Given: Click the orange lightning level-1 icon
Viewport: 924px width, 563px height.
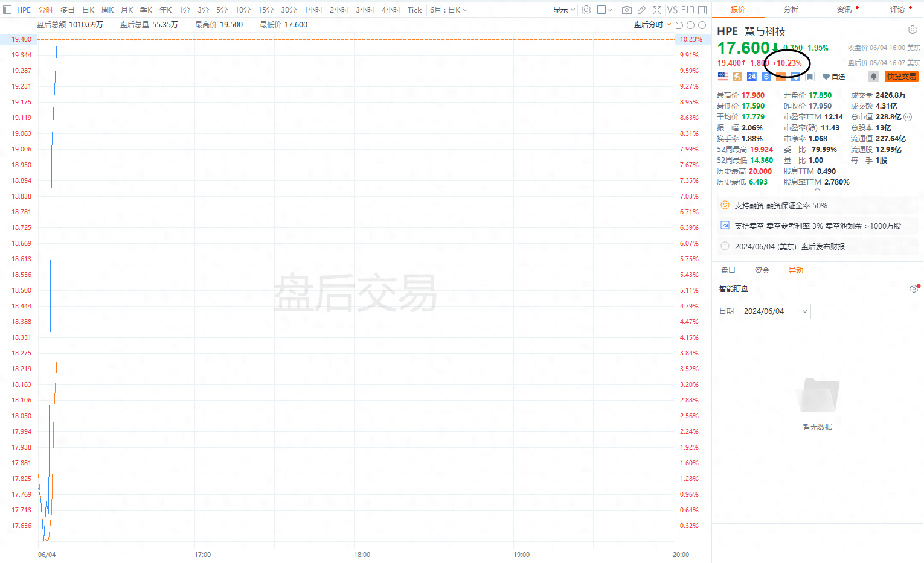Looking at the screenshot, I should pyautogui.click(x=737, y=77).
